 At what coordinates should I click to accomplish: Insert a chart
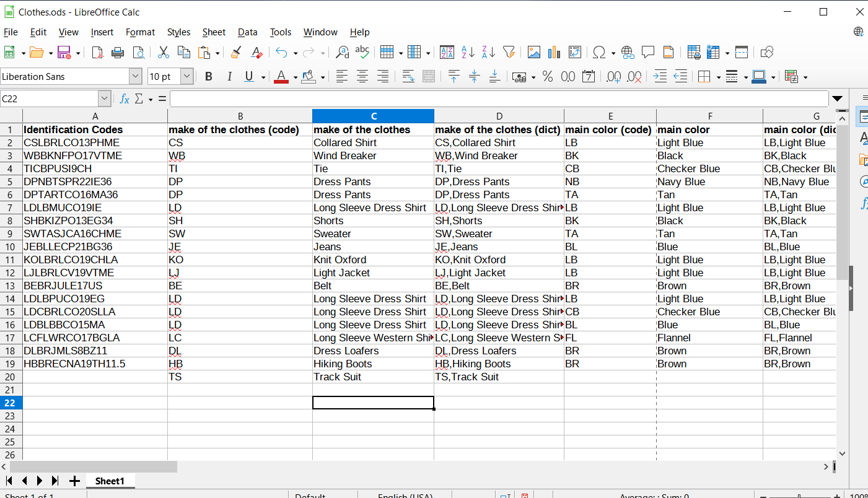coord(554,53)
